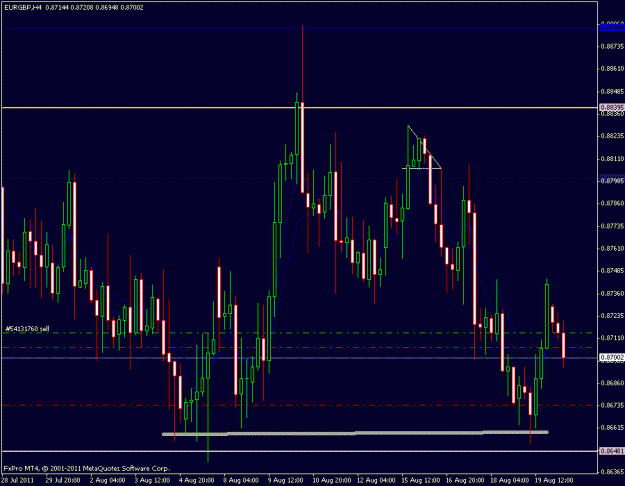Click the 0.86365 price axis label
625x486 pixels.
pyautogui.click(x=613, y=472)
